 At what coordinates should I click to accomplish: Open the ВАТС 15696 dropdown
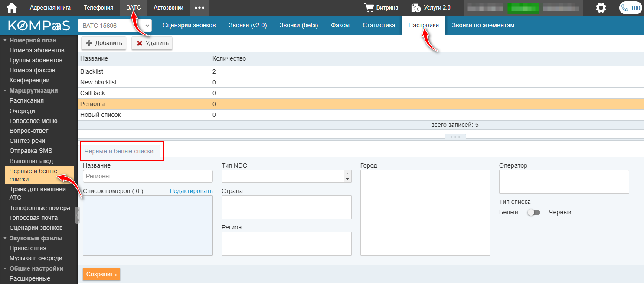114,26
